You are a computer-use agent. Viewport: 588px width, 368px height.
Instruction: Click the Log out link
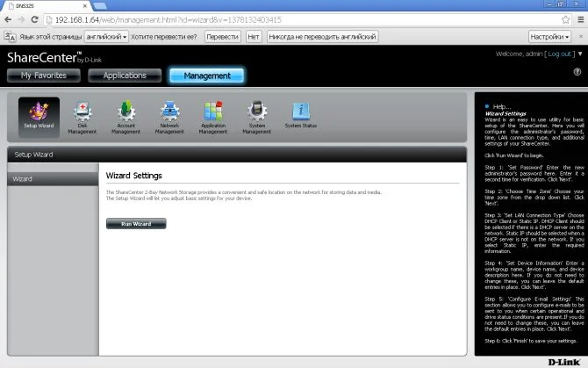click(560, 54)
